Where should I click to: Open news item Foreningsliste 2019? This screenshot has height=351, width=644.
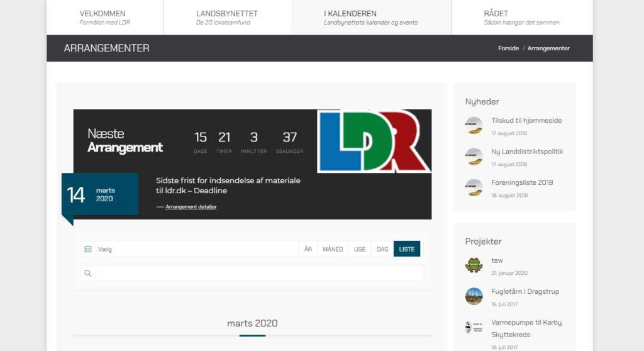click(x=522, y=182)
